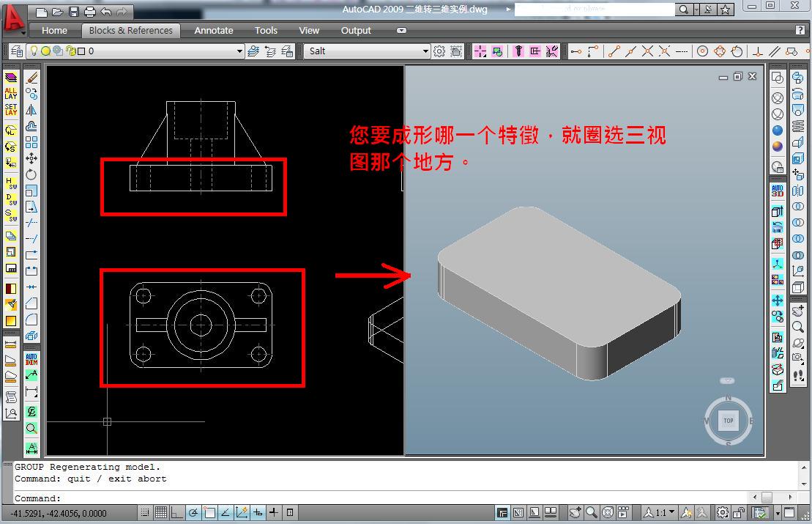812x524 pixels.
Task: Click the AUTO 3D icon
Action: click(x=778, y=191)
